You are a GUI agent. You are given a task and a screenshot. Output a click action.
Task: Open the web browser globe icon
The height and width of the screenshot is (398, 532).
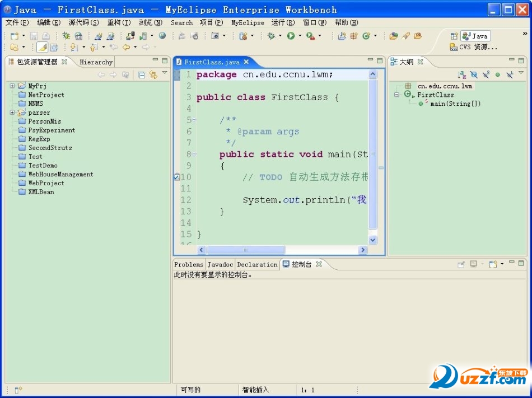(x=162, y=36)
